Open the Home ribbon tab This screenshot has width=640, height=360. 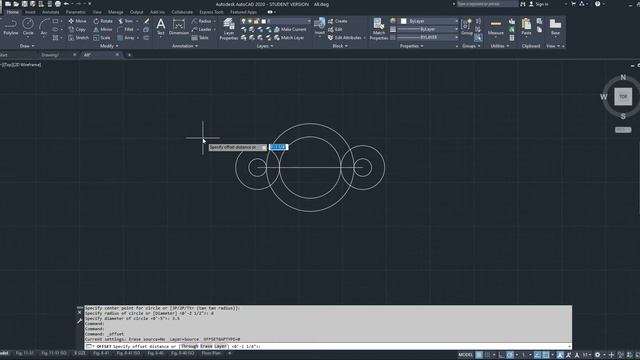tap(13, 12)
